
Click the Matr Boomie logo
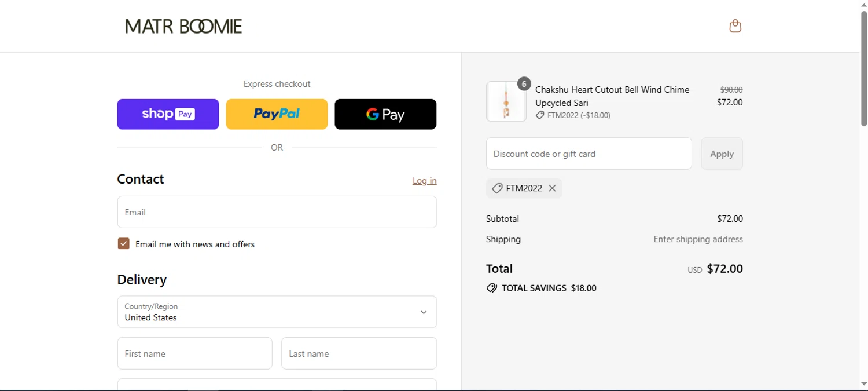pos(183,26)
